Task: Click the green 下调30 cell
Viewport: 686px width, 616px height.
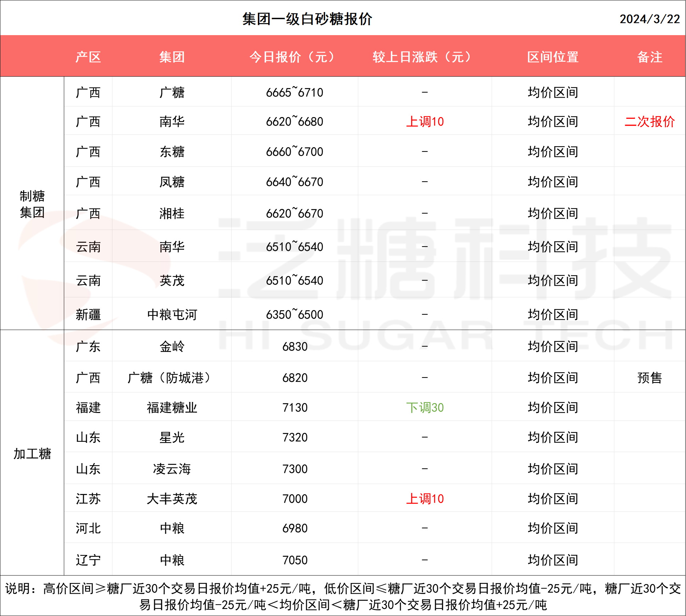Action: tap(425, 407)
